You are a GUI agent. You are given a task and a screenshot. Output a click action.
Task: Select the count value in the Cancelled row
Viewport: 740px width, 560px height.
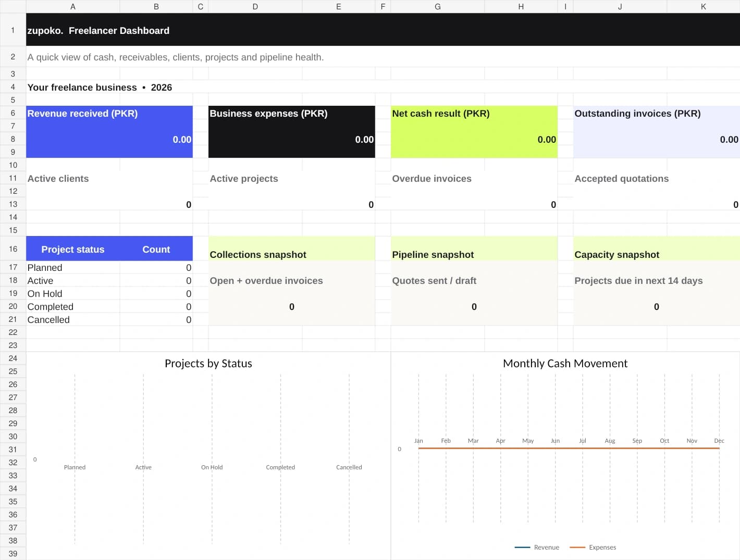tap(156, 320)
